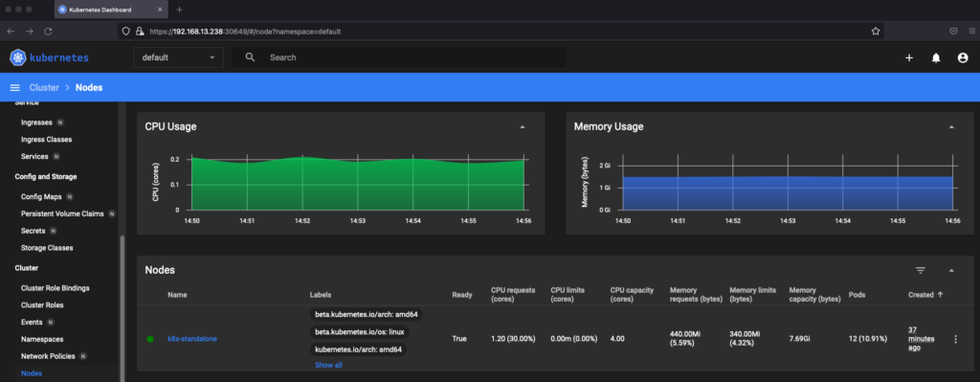Click the Name column header
980x382 pixels.
[x=177, y=295]
